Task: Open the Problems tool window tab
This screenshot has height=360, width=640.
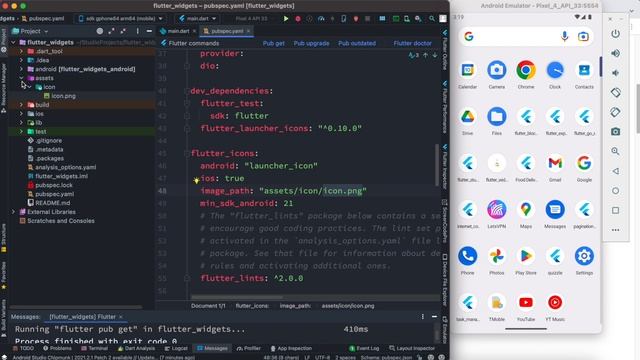Action: point(57,348)
